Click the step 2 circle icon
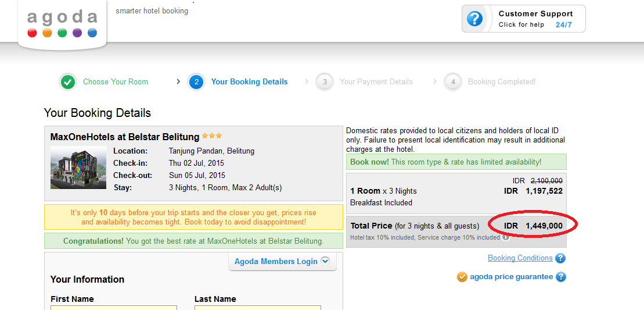Screen dimensions: 644x310 click(x=196, y=82)
